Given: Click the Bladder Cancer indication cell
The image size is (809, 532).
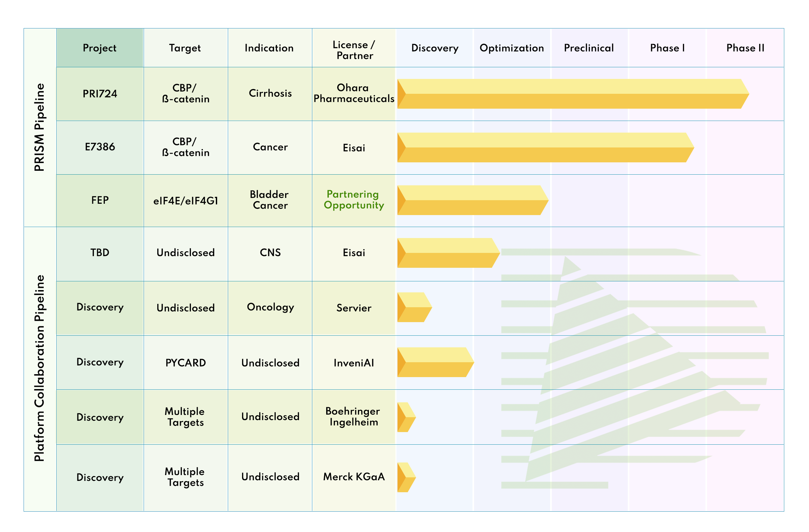Looking at the screenshot, I should click(x=270, y=201).
